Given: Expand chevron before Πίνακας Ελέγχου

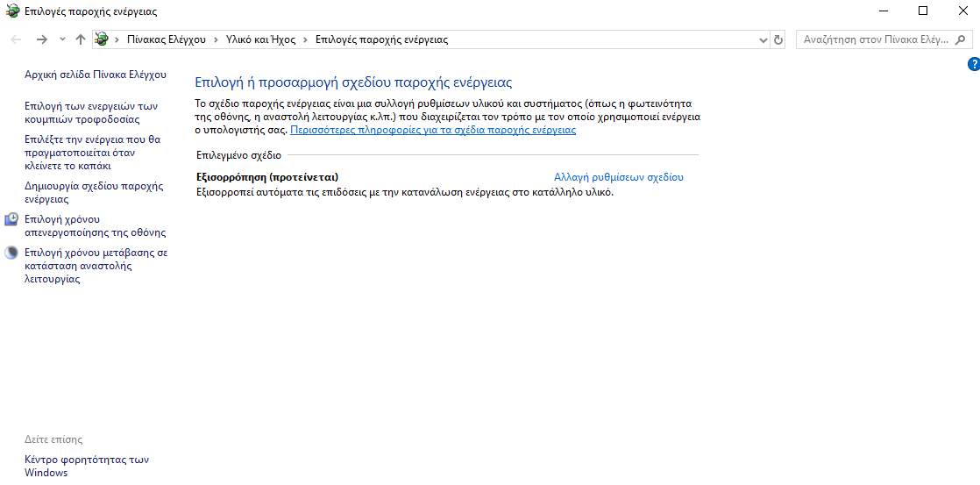Looking at the screenshot, I should coord(117,39).
